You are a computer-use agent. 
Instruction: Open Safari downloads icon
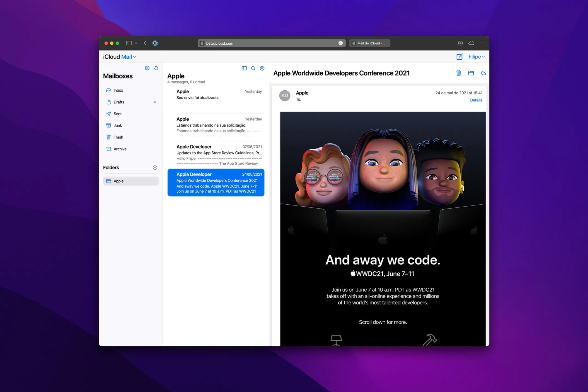click(460, 43)
